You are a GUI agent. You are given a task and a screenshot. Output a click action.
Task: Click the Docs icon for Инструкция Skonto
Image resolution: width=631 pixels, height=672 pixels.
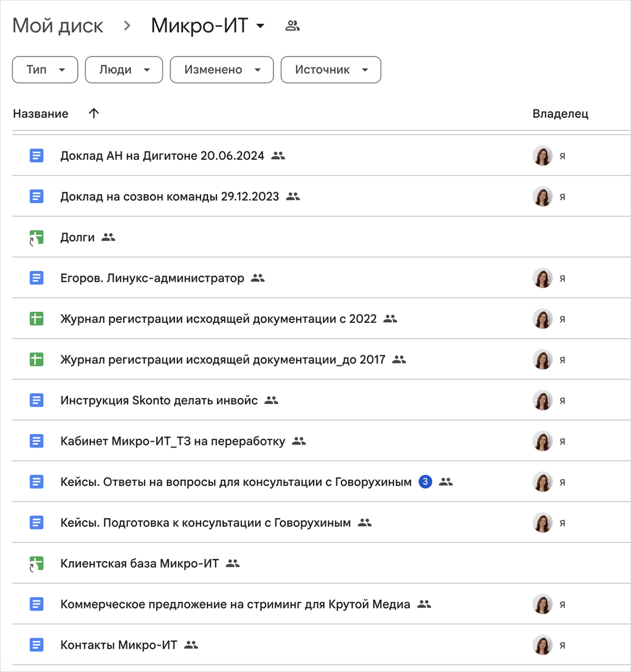(36, 400)
